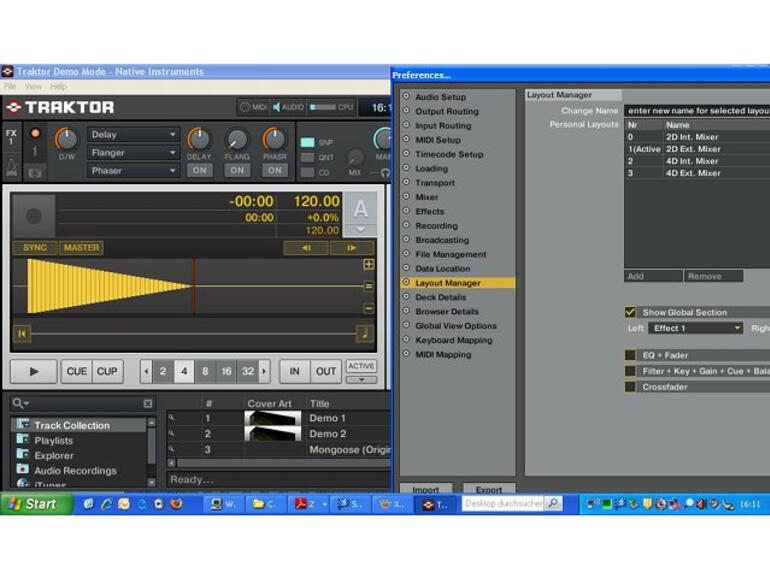Image resolution: width=770 pixels, height=578 pixels.
Task: Enable the EQ + Fader checkbox
Action: point(630,355)
